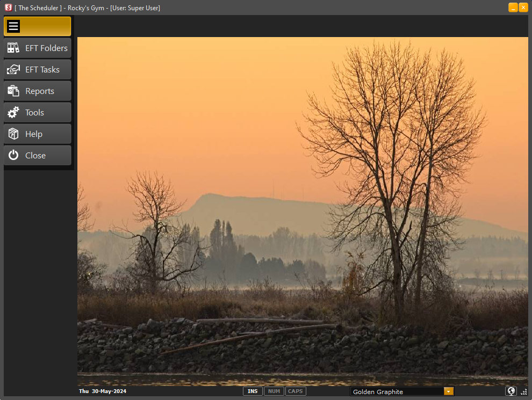Click the EFT Tasks hand-money icon
This screenshot has width=532, height=400.
coord(13,69)
